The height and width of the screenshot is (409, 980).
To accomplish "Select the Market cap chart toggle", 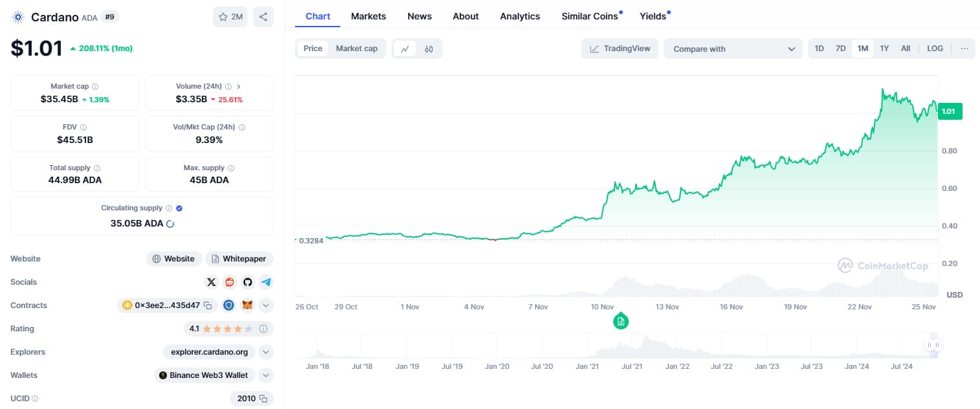I will click(356, 49).
